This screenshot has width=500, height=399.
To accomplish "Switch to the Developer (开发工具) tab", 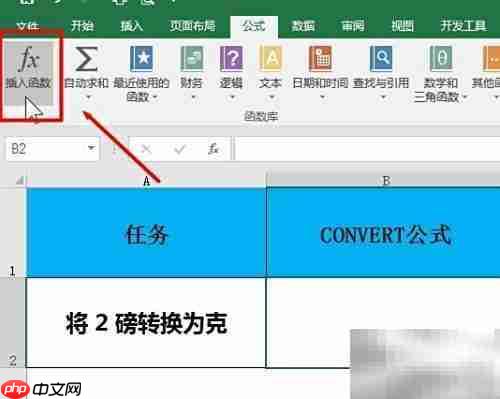I will [x=463, y=26].
